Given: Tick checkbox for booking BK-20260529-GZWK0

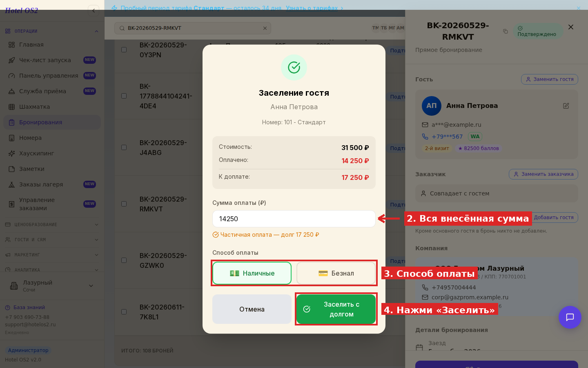Looking at the screenshot, I should point(124,260).
